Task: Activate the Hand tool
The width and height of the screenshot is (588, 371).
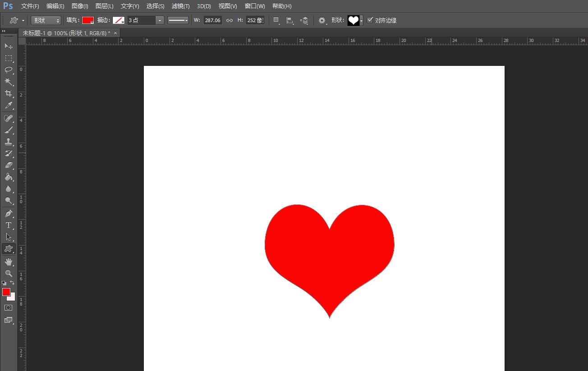Action: [8, 262]
